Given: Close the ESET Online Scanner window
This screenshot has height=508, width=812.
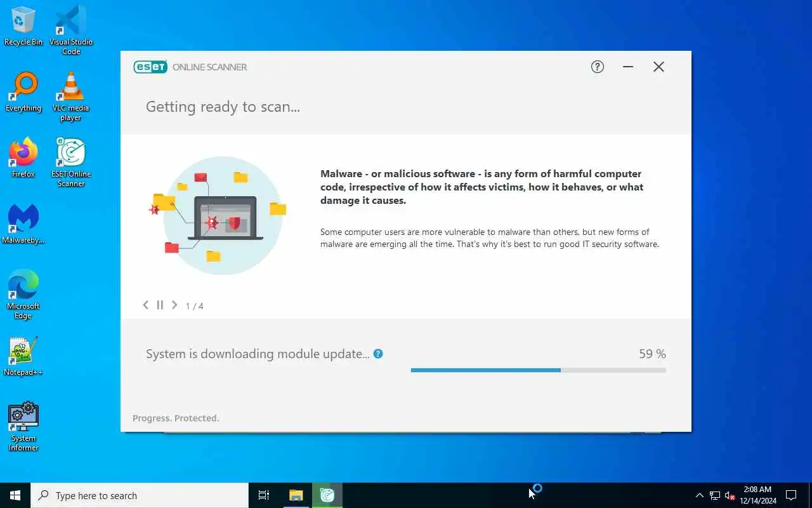Looking at the screenshot, I should pyautogui.click(x=658, y=67).
